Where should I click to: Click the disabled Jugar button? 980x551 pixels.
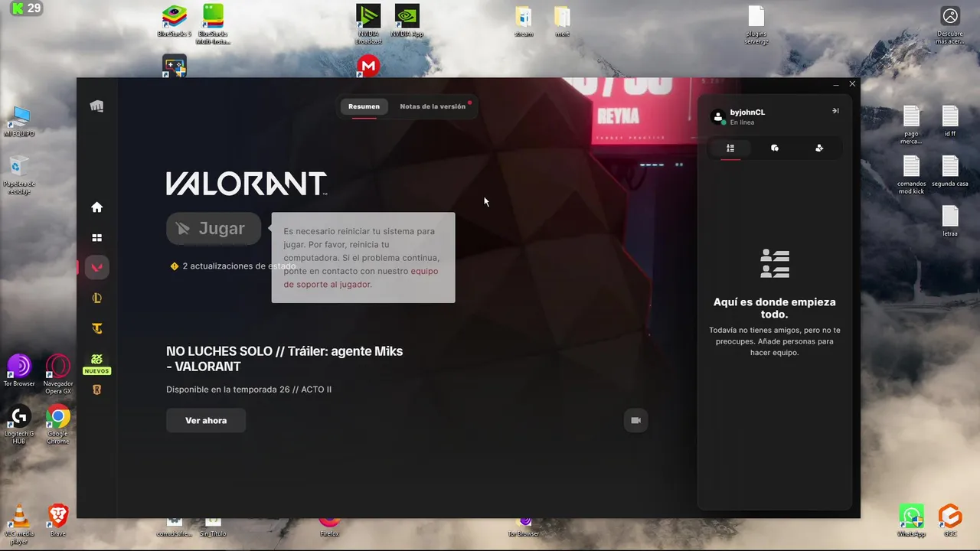[214, 228]
